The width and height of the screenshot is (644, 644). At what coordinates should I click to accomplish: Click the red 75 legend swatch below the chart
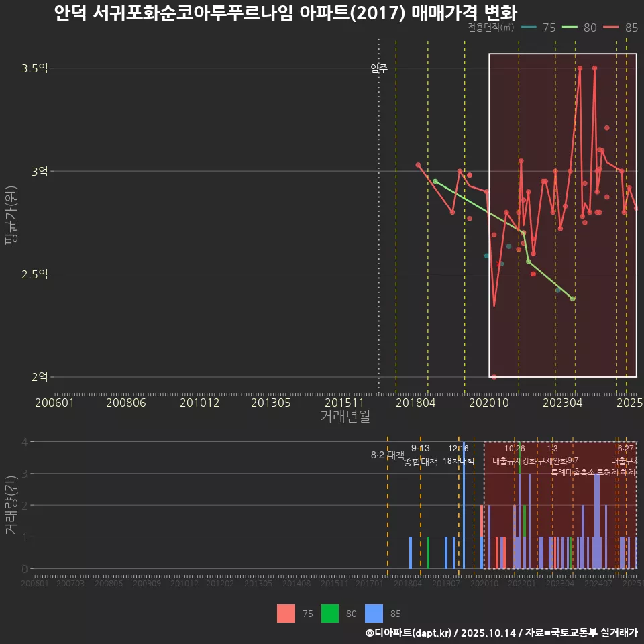click(286, 613)
